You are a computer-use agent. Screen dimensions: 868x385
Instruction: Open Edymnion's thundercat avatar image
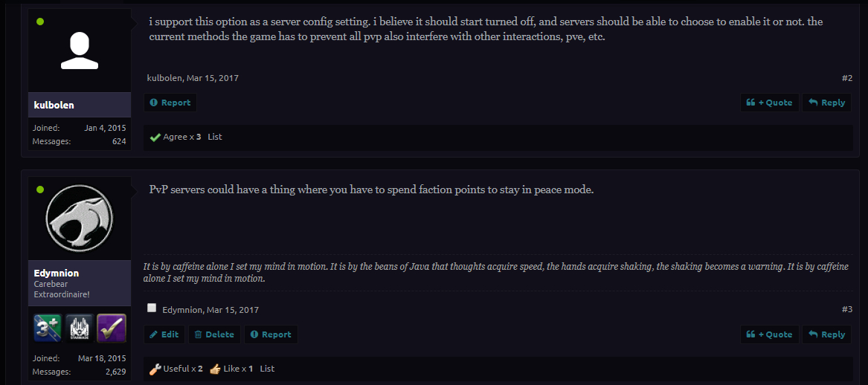pos(80,218)
